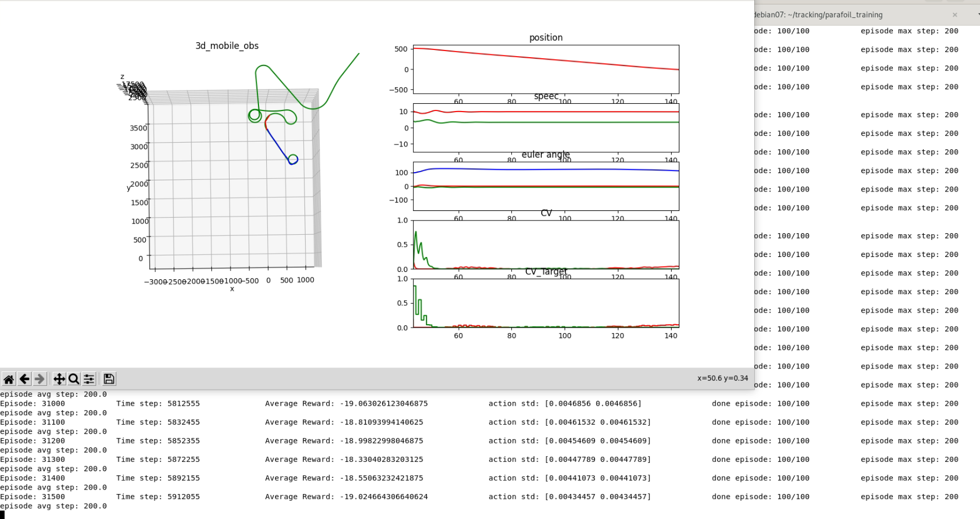Click action std [0.00454609 0.00454609] text
Image resolution: width=980 pixels, height=519 pixels.
(570, 441)
